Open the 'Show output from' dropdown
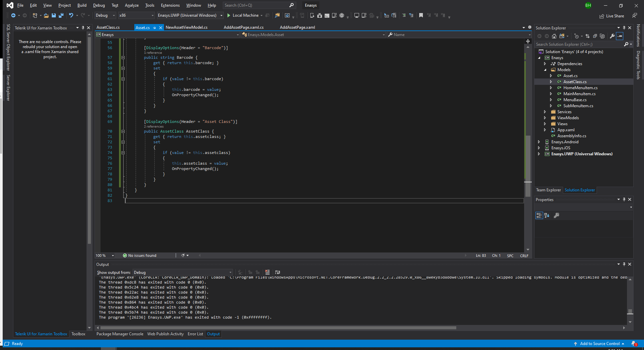Image resolution: width=644 pixels, height=350 pixels. (182, 273)
